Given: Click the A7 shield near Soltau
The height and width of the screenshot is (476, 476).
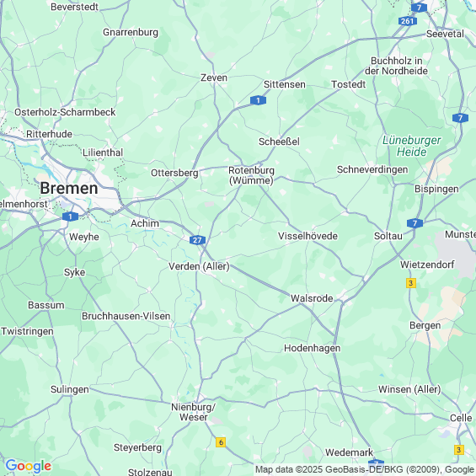Looking at the screenshot, I should pyautogui.click(x=414, y=223).
